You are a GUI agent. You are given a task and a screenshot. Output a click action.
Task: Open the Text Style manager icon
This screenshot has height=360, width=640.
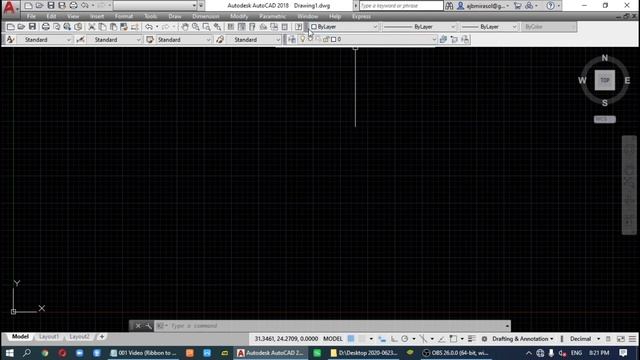[11, 40]
